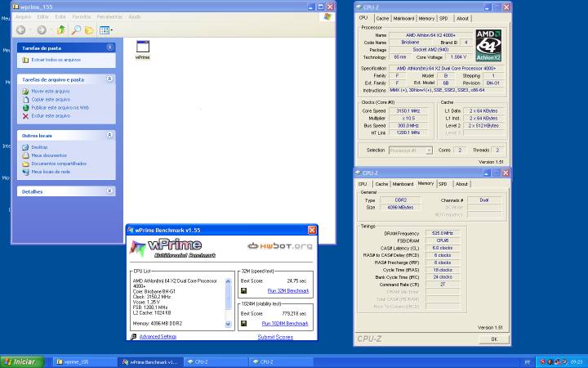Click Extrair todos os arquivos
Screen dimensions: 588x368
[56, 60]
